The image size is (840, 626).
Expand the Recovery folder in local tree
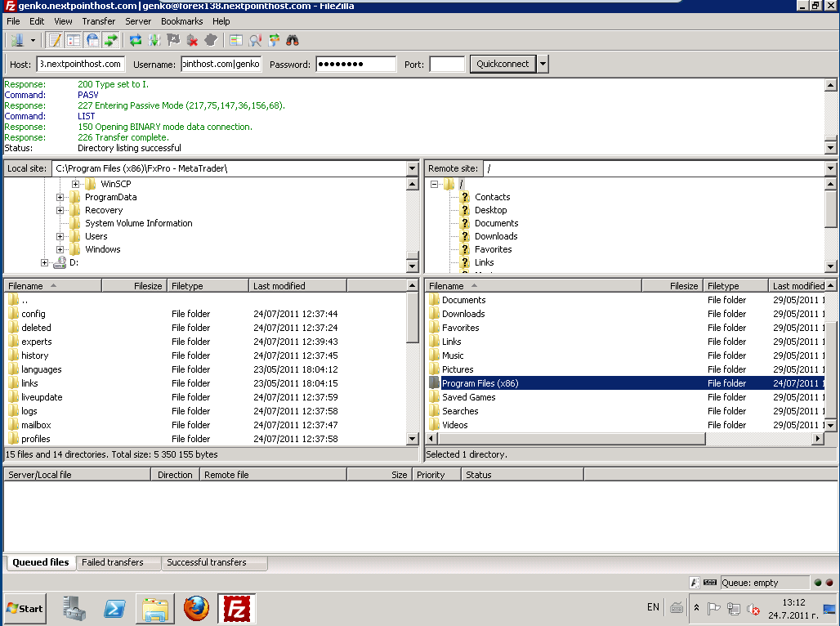pos(60,210)
